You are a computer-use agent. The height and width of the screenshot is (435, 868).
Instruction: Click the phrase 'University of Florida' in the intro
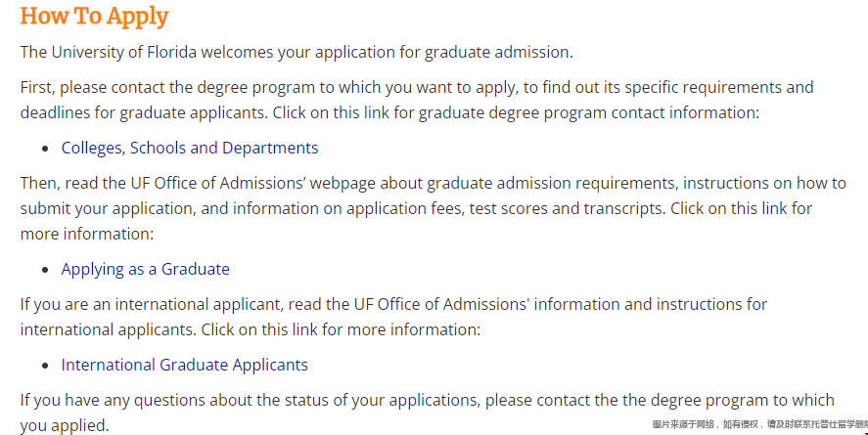tap(124, 53)
